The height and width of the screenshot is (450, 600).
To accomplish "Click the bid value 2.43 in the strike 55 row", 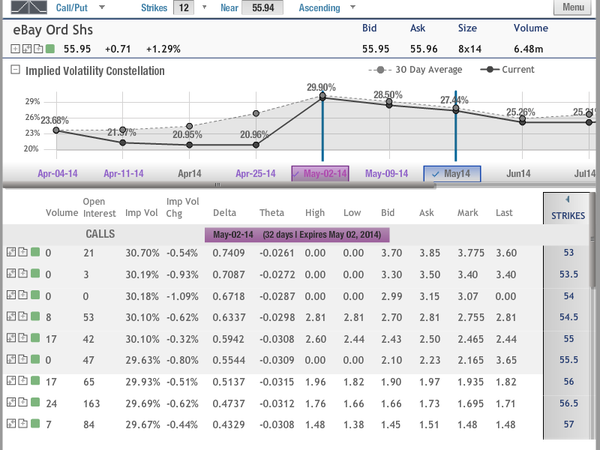I will [x=391, y=339].
